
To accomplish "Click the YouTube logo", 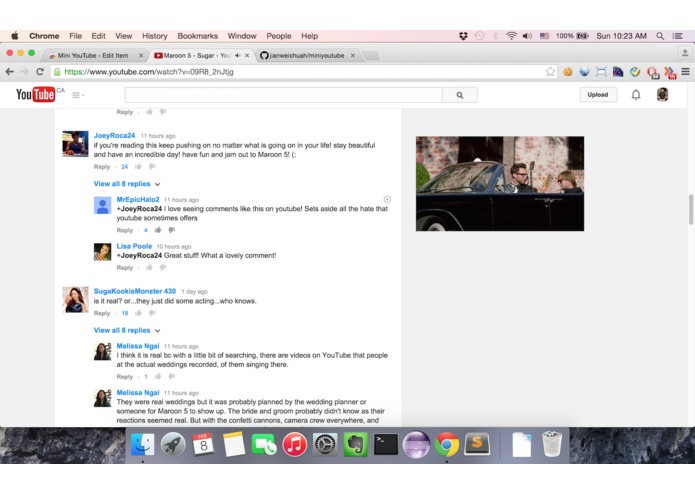I will point(36,94).
